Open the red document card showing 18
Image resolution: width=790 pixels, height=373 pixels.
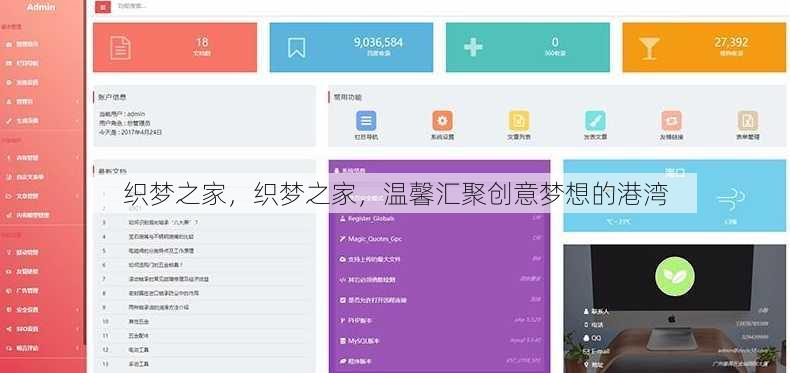tap(175, 47)
